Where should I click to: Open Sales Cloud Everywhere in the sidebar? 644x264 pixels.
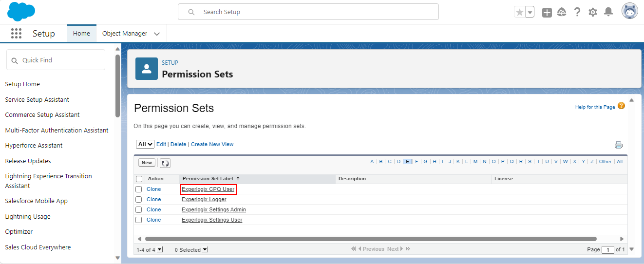tap(38, 247)
